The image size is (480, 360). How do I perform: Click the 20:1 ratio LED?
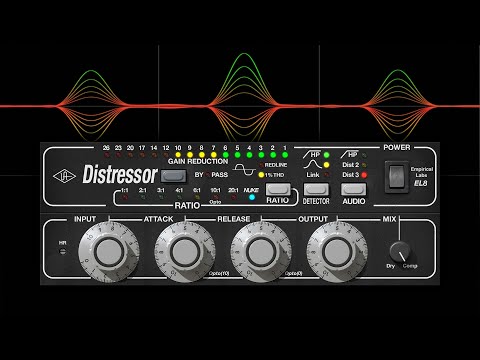[x=233, y=197]
